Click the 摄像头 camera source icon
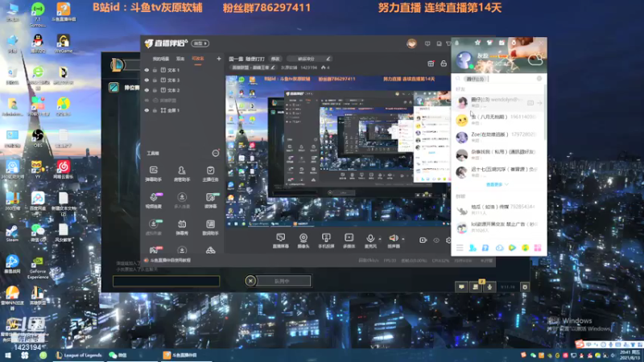Image resolution: width=644 pixels, height=362 pixels. [303, 241]
